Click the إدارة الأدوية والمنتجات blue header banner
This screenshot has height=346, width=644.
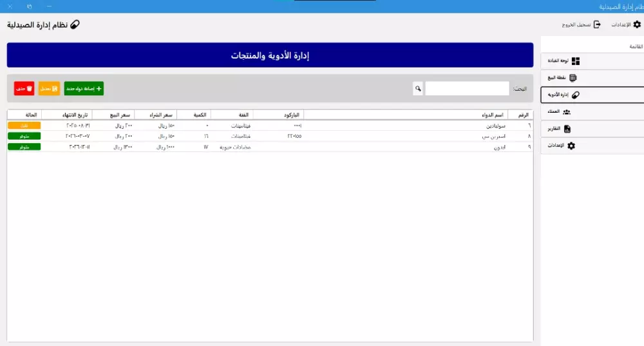click(x=270, y=55)
